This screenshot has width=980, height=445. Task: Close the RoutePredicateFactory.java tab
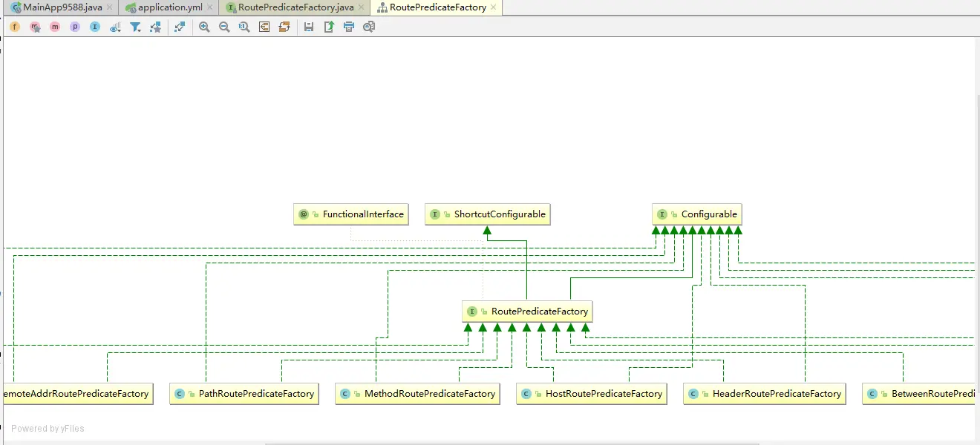361,7
